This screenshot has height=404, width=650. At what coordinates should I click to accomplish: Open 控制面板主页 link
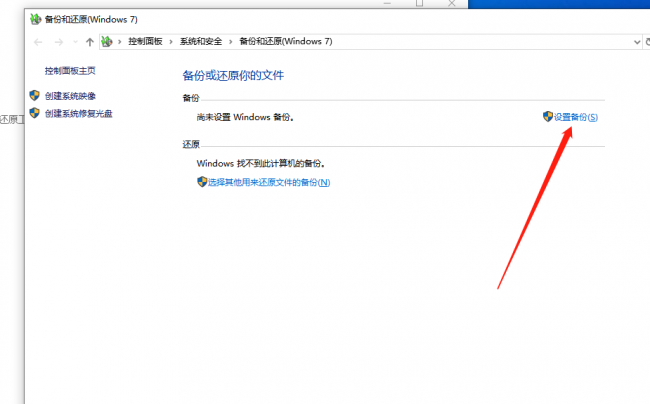coord(70,71)
